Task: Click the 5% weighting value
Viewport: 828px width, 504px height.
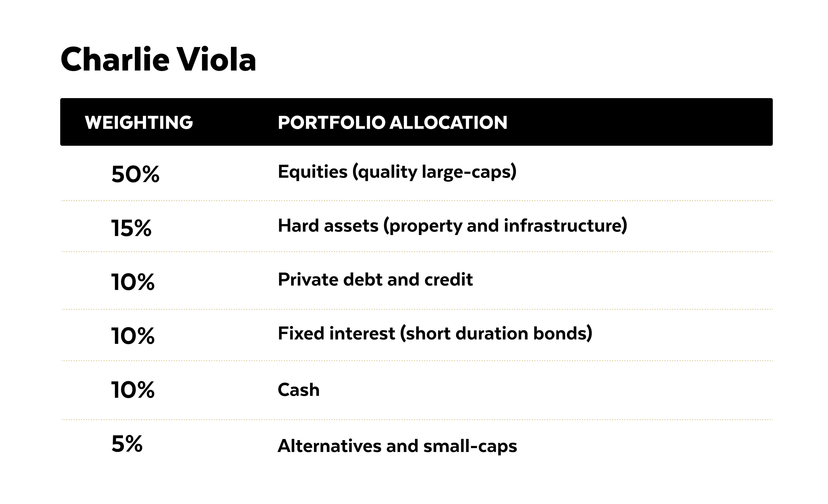Action: (x=127, y=444)
